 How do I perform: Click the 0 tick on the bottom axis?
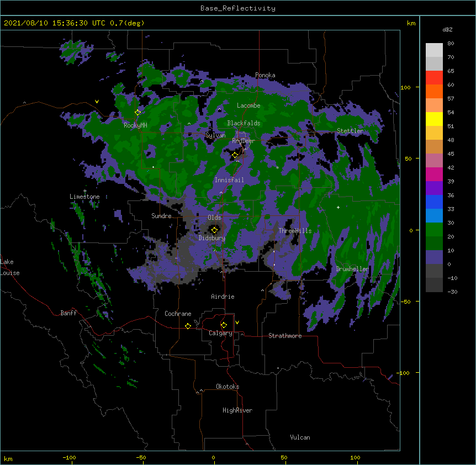coord(213,458)
